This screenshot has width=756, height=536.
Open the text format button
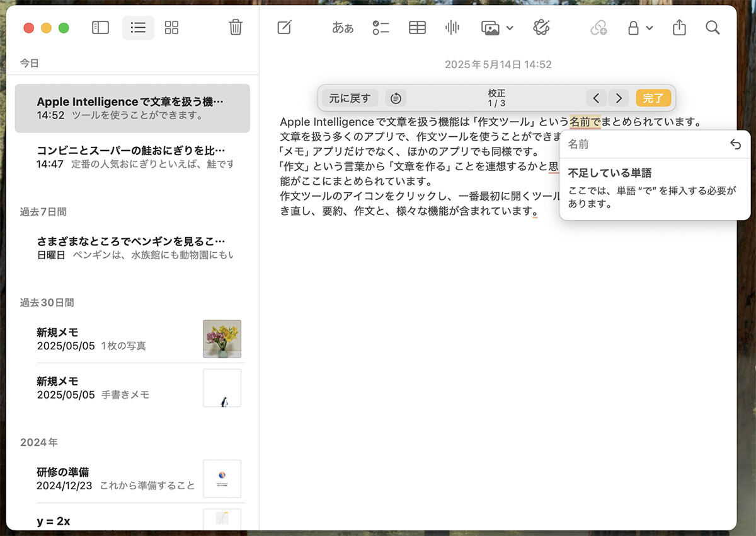(343, 28)
